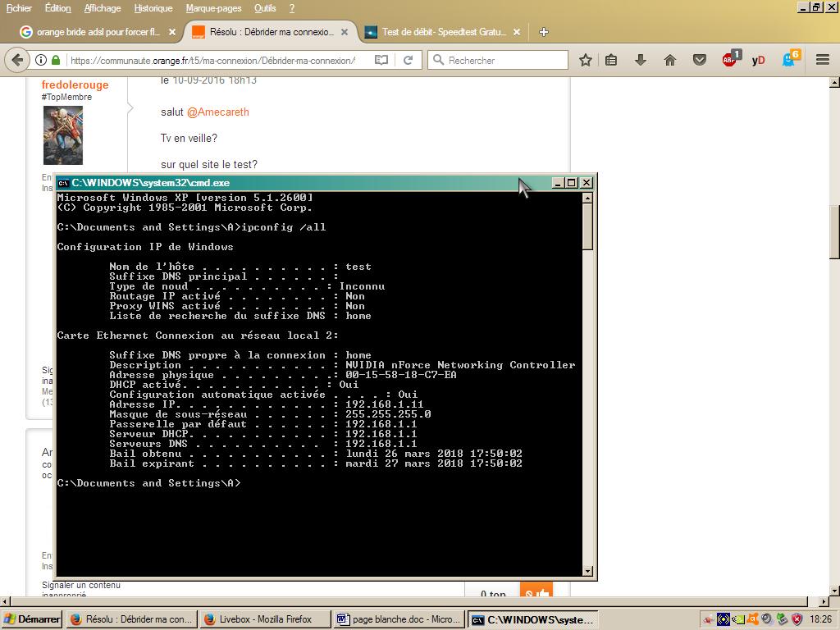Open the Outils menu
Image resolution: width=840 pixels, height=630 pixels.
pos(266,8)
